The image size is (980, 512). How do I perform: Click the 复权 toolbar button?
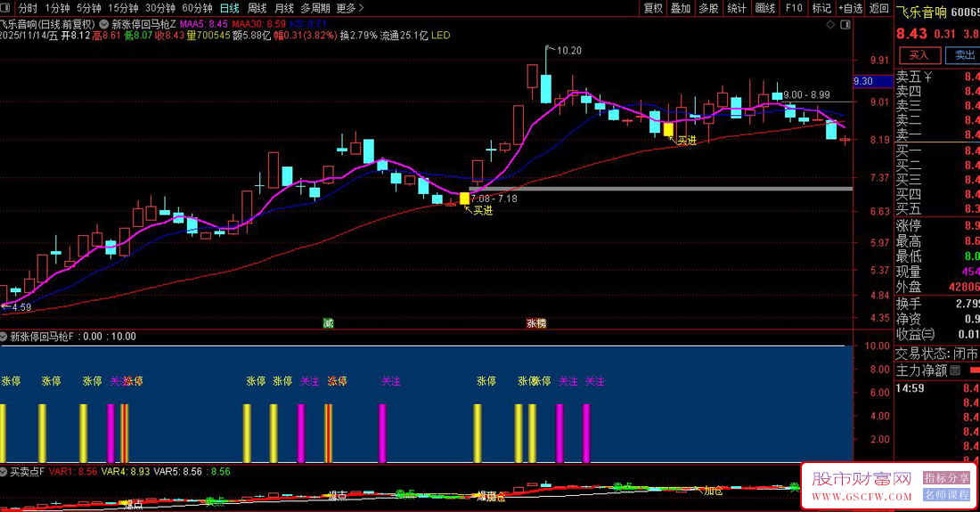pos(653,8)
